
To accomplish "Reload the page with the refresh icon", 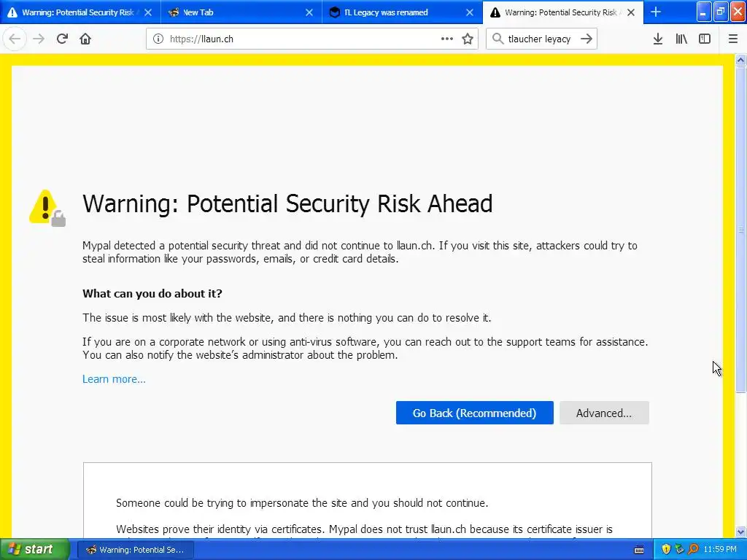I will click(x=62, y=39).
